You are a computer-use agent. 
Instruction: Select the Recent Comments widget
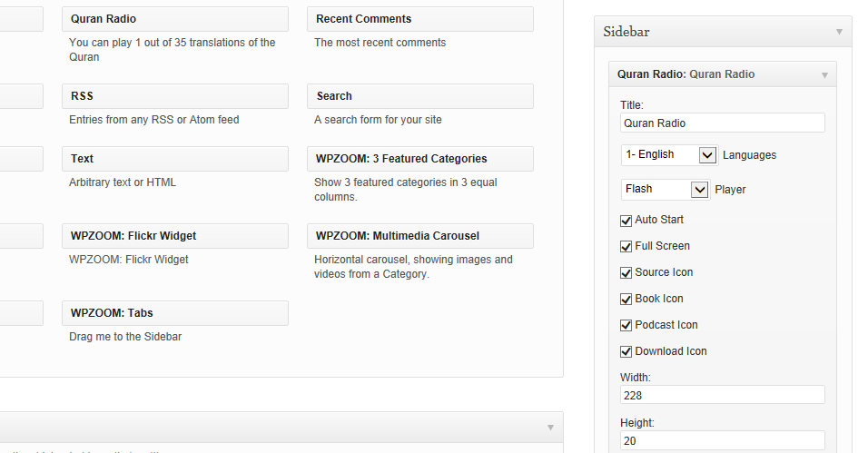pyautogui.click(x=420, y=19)
